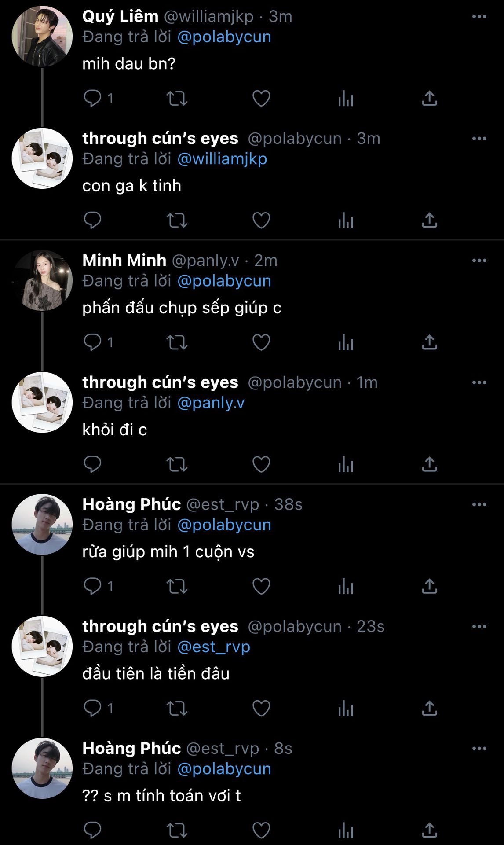Retweet the "con ga k tinh" tweet
504x845 pixels.
177,220
